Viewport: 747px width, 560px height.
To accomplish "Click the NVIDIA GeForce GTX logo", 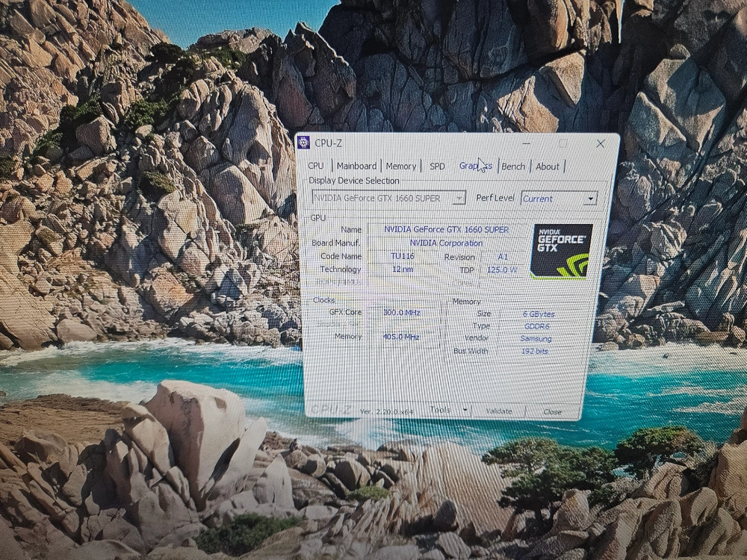I will [561, 251].
